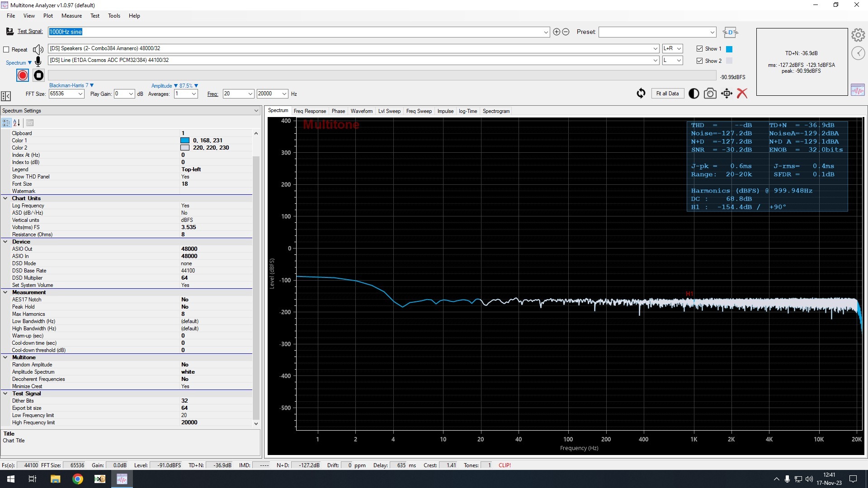Click the red record button
The width and height of the screenshot is (868, 488).
(23, 75)
